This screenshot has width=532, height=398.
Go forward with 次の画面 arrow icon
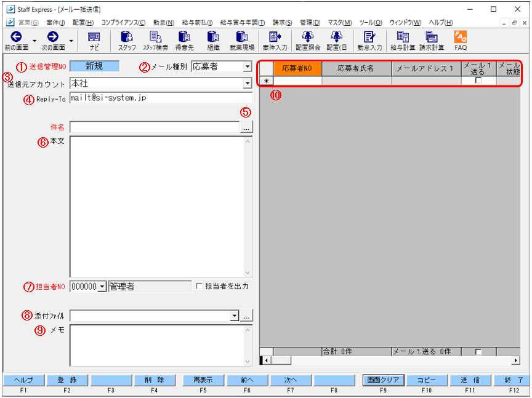(52, 37)
